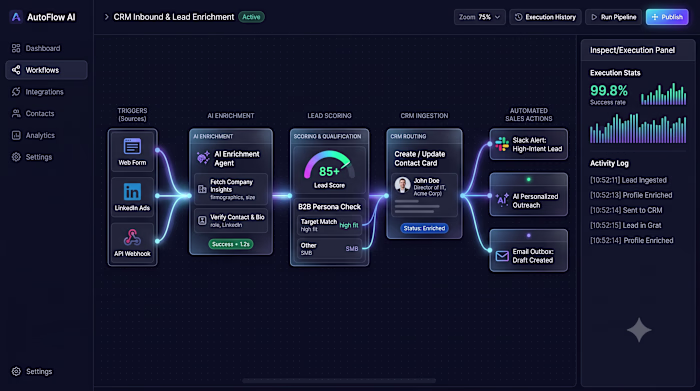Open Execution History
Screen dimensions: 700x391
tap(545, 17)
